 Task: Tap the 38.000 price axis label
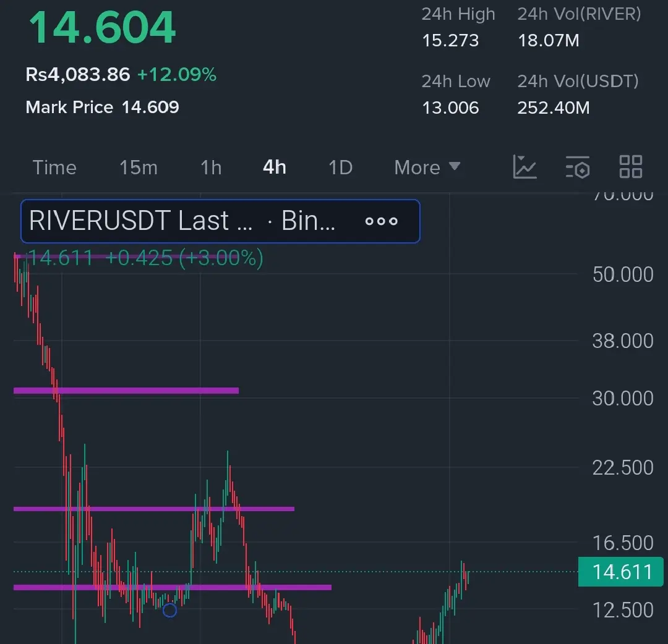click(x=623, y=341)
